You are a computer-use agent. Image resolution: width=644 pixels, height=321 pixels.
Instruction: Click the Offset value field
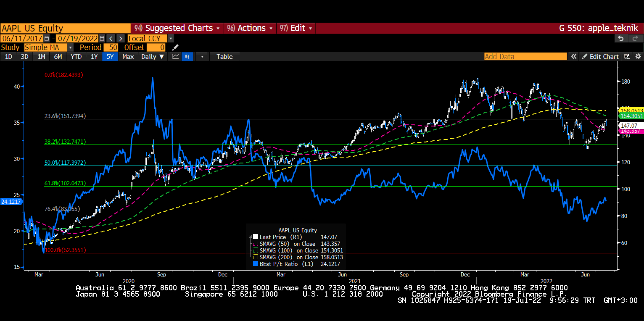tap(156, 47)
